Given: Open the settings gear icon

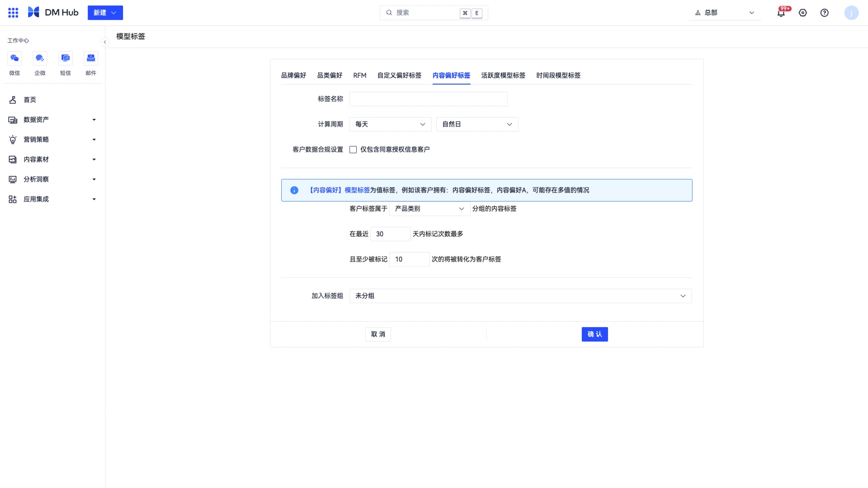Looking at the screenshot, I should point(803,13).
